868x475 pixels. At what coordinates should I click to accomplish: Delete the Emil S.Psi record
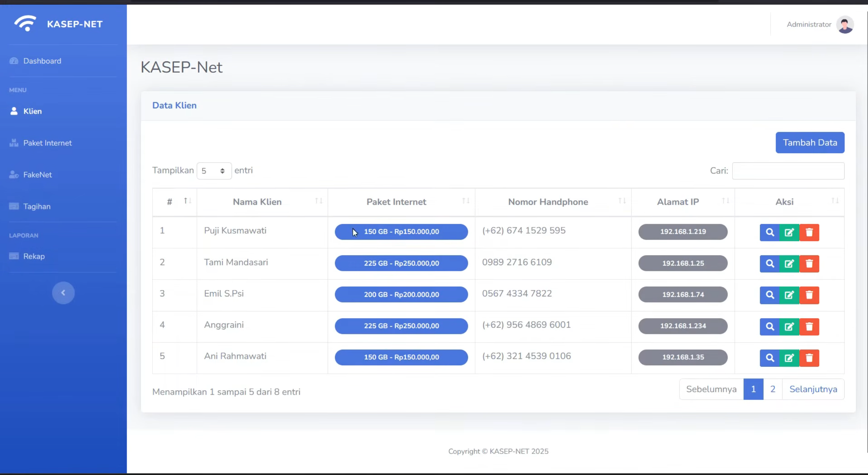point(809,295)
